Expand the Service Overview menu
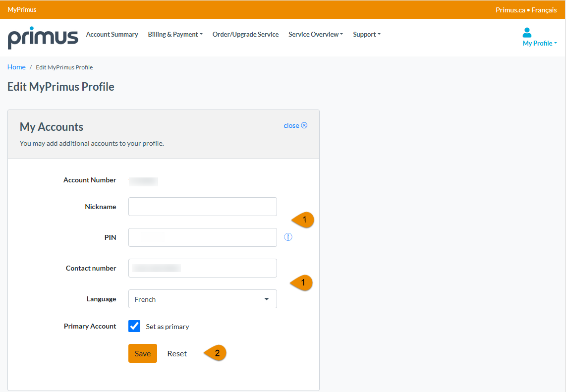Screen dimensions: 566x392 pyautogui.click(x=316, y=34)
